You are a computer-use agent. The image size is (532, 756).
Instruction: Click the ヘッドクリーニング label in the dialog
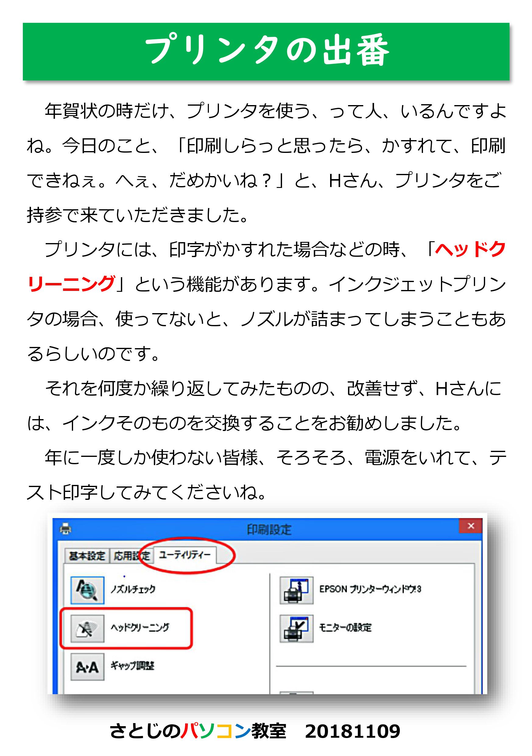pos(140,627)
